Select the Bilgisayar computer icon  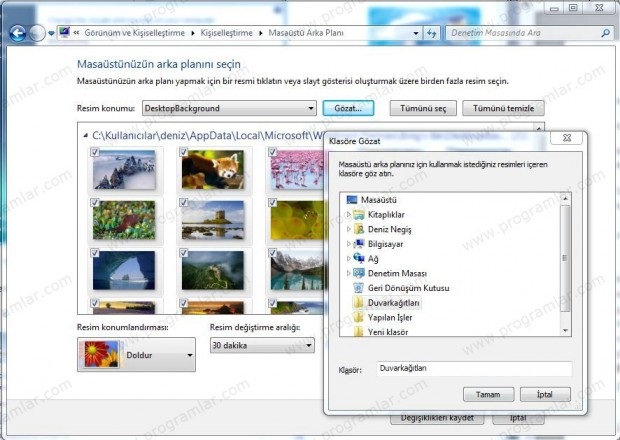coord(359,243)
